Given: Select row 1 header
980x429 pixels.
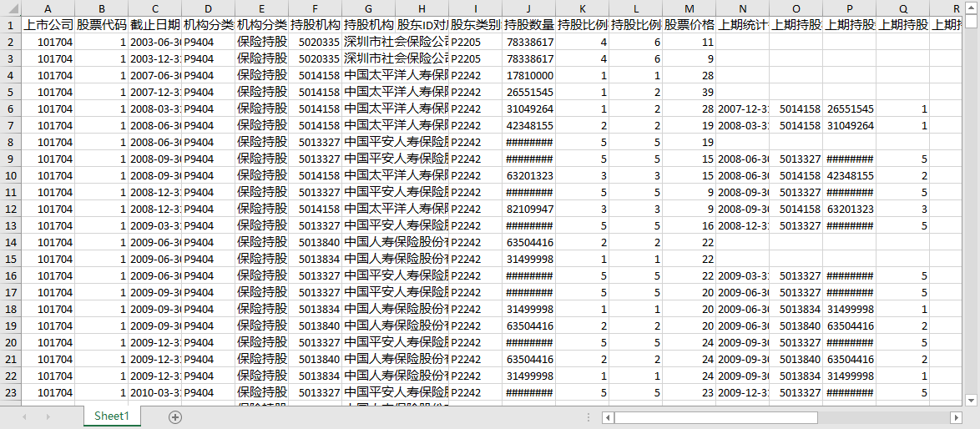Looking at the screenshot, I should 10,25.
